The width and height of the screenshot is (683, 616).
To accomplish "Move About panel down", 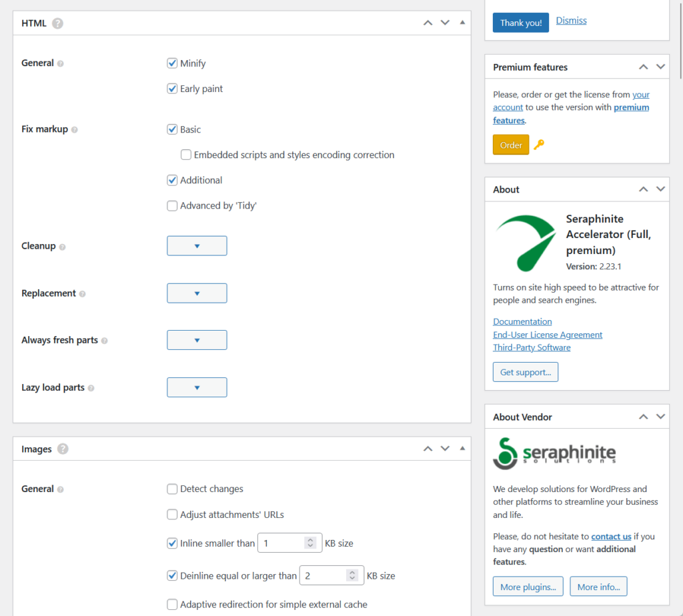I will coord(661,189).
